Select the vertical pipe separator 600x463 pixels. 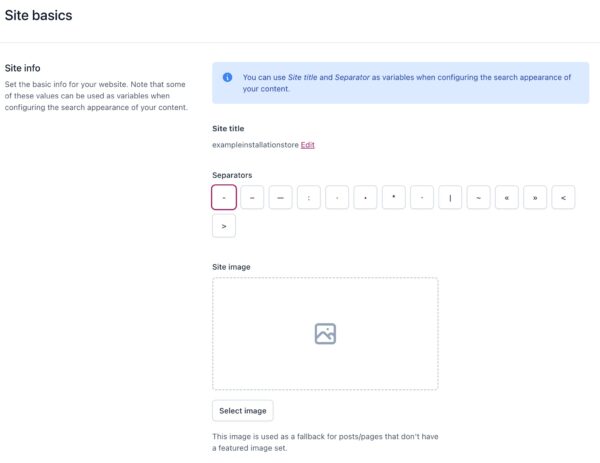451,198
